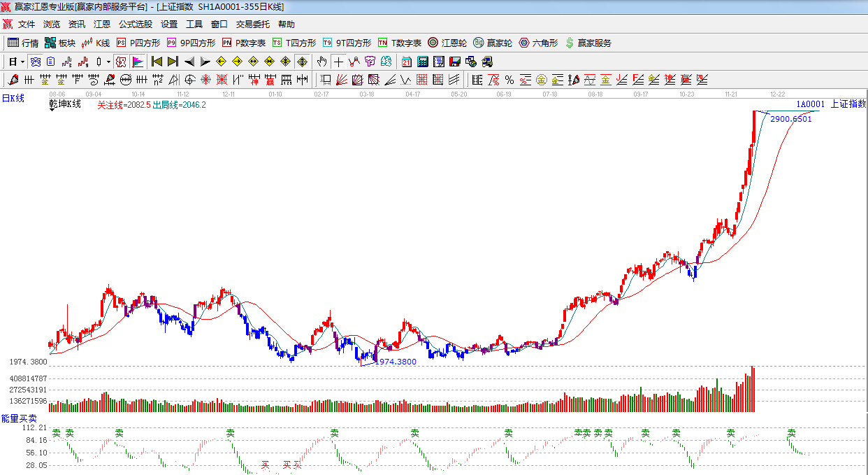Click the 行情 market quotes button
The image size is (868, 475).
[23, 43]
